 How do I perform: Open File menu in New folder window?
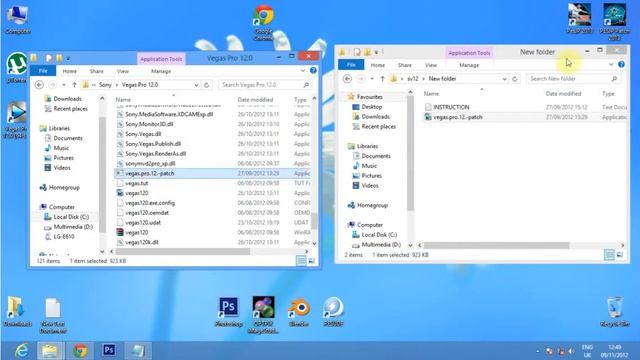(351, 65)
